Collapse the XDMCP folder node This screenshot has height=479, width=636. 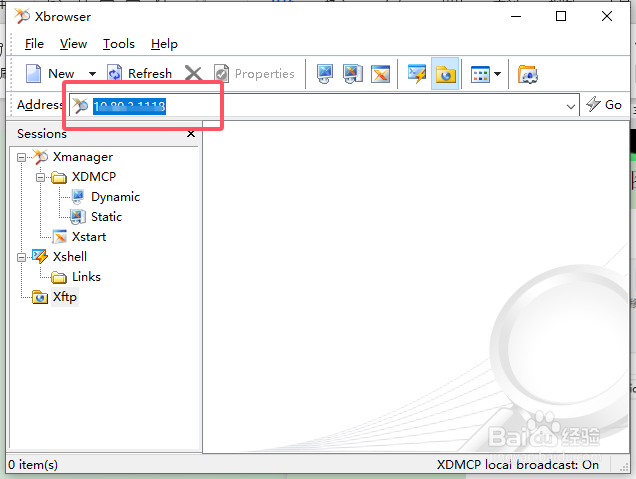pos(40,177)
